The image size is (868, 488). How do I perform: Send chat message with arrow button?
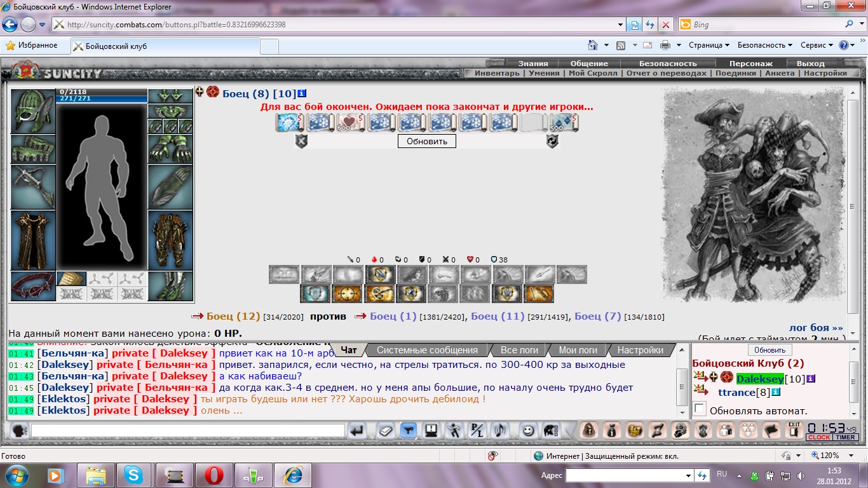click(x=358, y=431)
